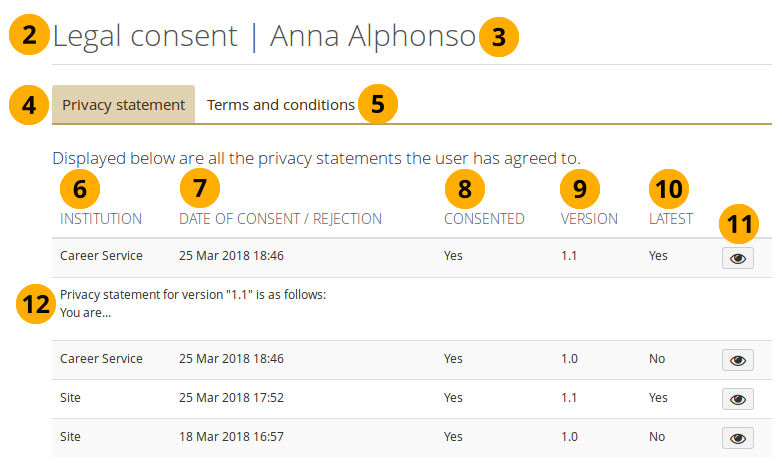This screenshot has width=782, height=469.
Task: Click callout badge 4 next to Privacy statement
Action: tap(29, 105)
